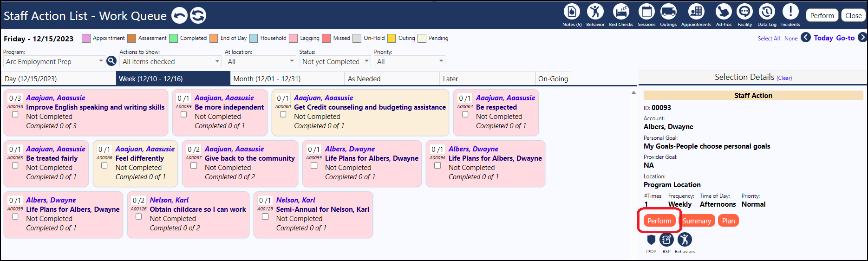Screen dimensions: 868x261
Task: Open the Status dropdown Not yet Completed
Action: (x=335, y=61)
